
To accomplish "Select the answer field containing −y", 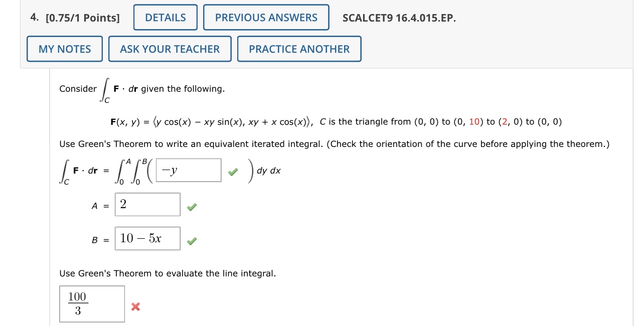I will pyautogui.click(x=188, y=170).
